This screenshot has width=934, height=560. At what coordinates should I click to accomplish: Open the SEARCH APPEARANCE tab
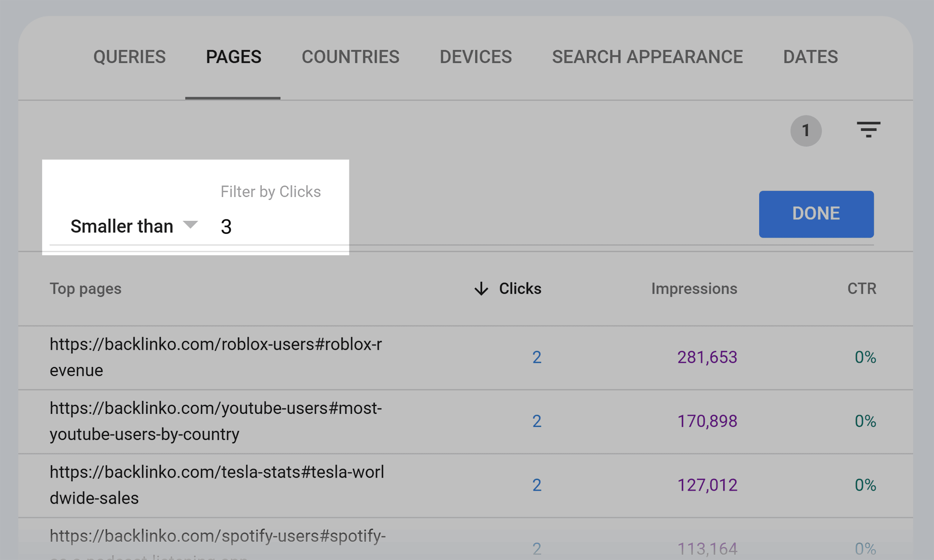(647, 57)
